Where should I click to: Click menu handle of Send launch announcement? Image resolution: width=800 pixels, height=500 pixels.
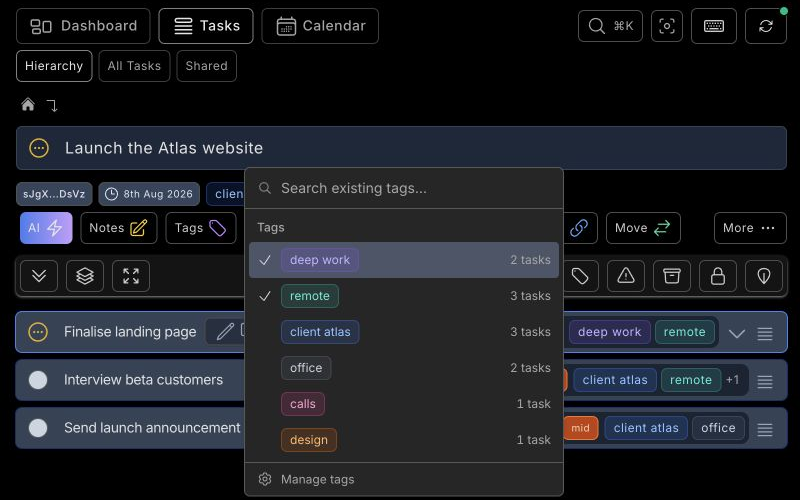coord(765,430)
